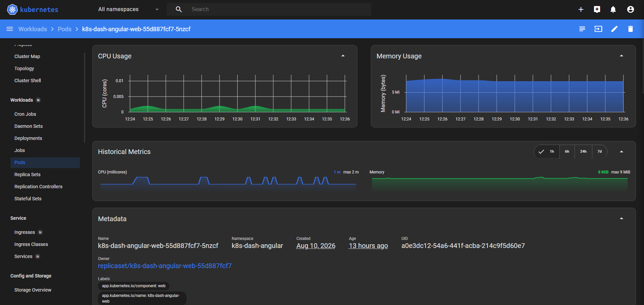Open the notifications bell
The image size is (644, 305).
point(613,9)
